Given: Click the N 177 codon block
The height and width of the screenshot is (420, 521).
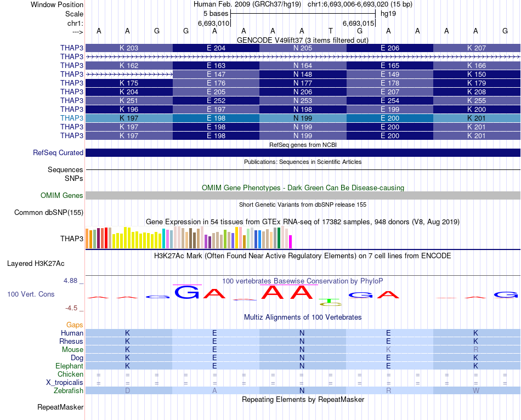Looking at the screenshot, I should (303, 83).
